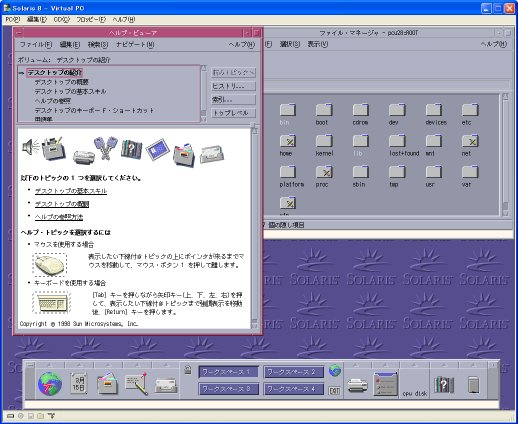Click the File Manager vertical scrollbar
This screenshot has width=518, height=424.
[x=505, y=155]
